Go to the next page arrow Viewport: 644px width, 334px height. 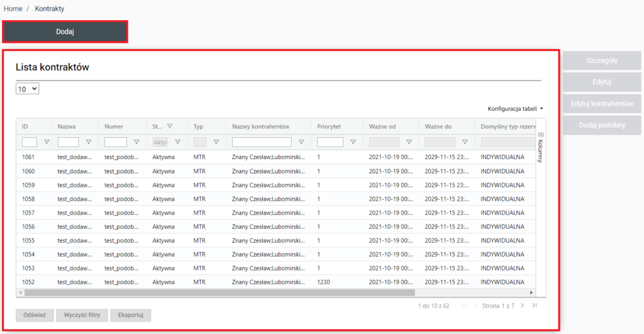(523, 306)
